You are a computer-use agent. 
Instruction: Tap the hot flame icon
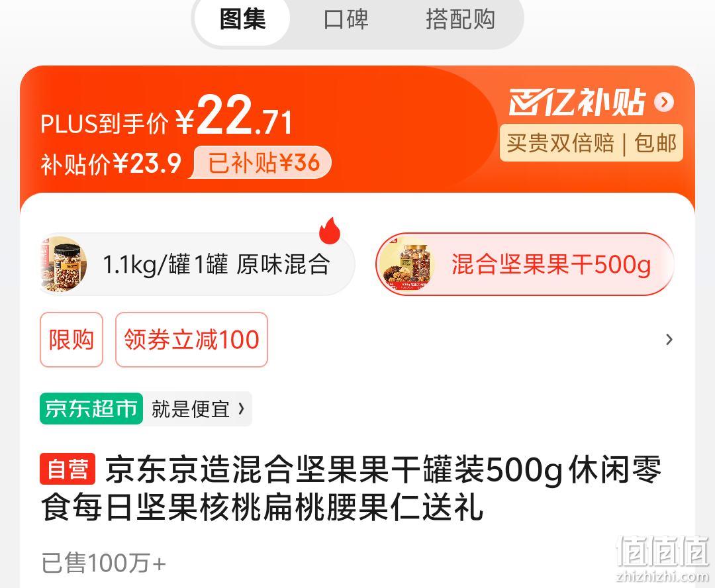click(x=330, y=230)
